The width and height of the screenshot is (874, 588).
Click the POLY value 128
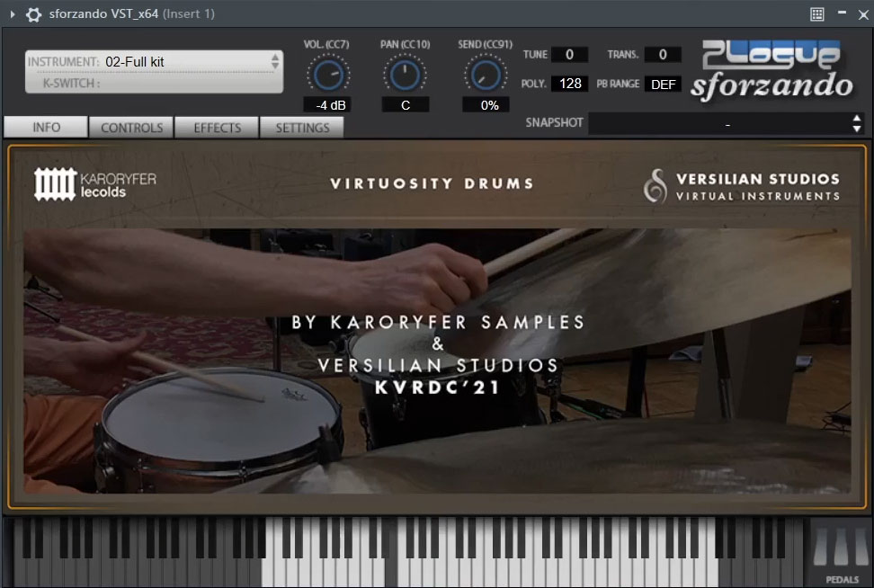tap(570, 84)
